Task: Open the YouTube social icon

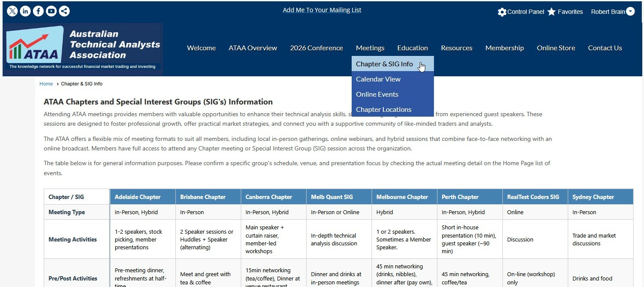Action: point(51,11)
